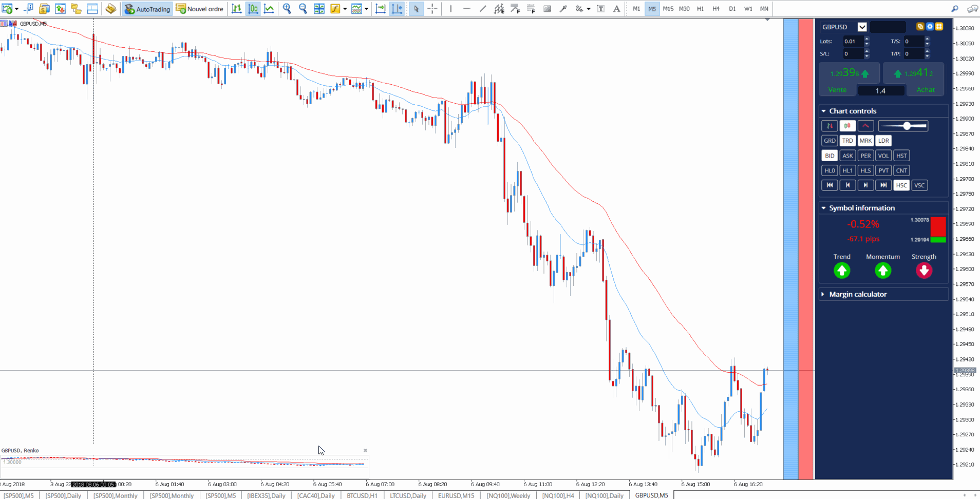Jump to chart end button

click(883, 185)
